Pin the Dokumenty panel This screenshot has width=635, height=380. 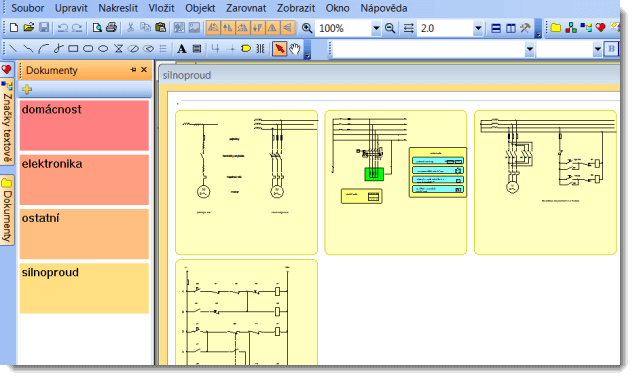[x=133, y=70]
